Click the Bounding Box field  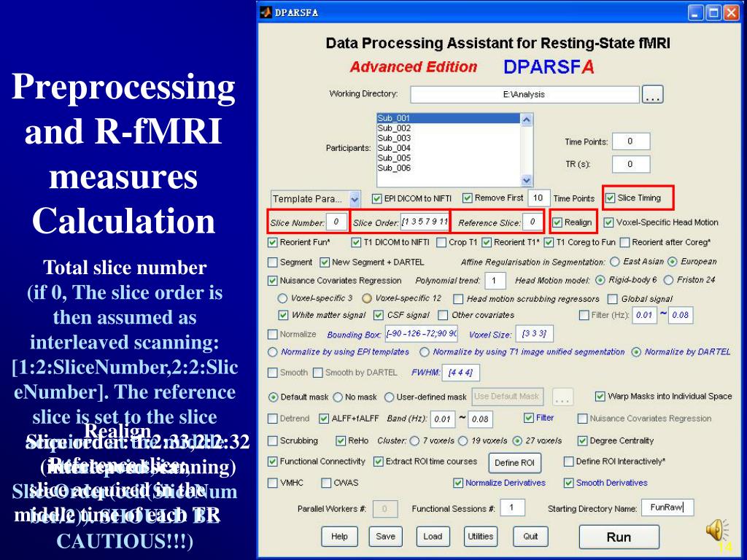[x=422, y=334]
